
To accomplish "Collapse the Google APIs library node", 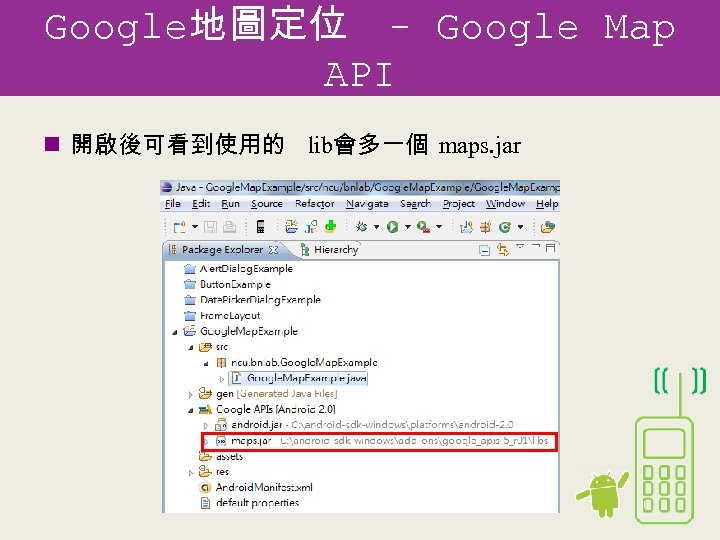I will point(191,410).
